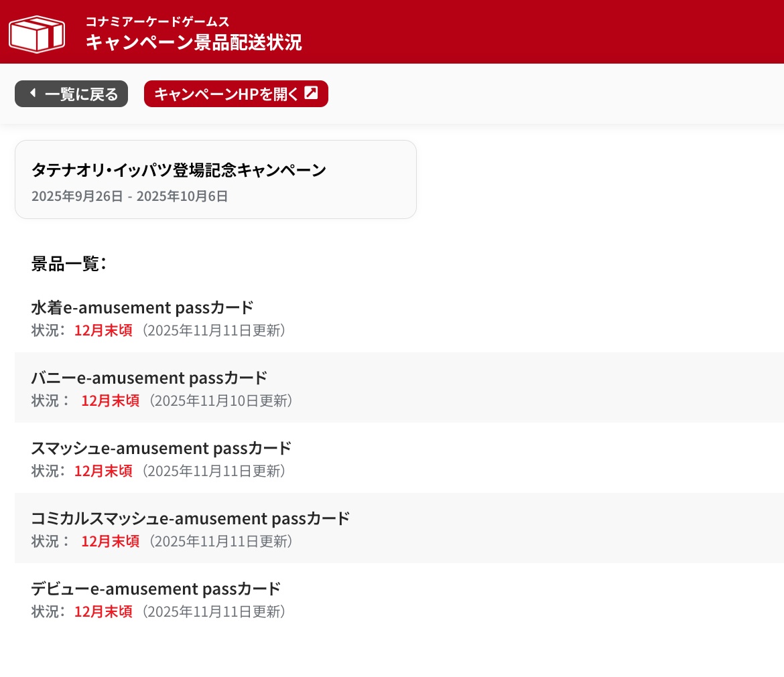The height and width of the screenshot is (677, 784).
Task: Click the 一覧に戻る button
Action: [x=71, y=94]
